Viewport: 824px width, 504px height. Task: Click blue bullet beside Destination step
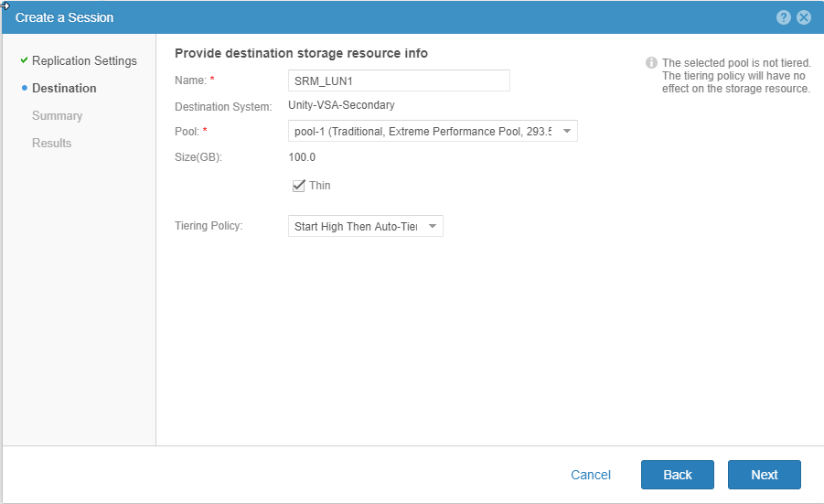tap(24, 89)
